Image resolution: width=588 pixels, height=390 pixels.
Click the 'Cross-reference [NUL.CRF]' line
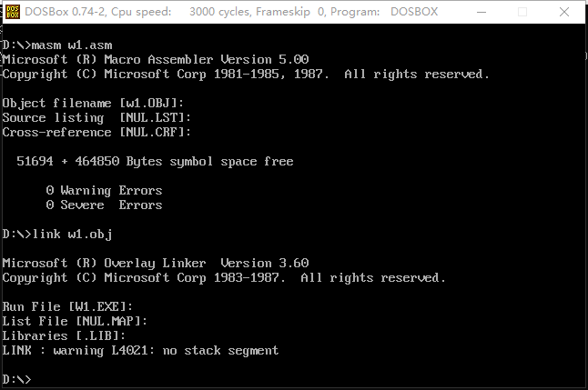tap(96, 133)
